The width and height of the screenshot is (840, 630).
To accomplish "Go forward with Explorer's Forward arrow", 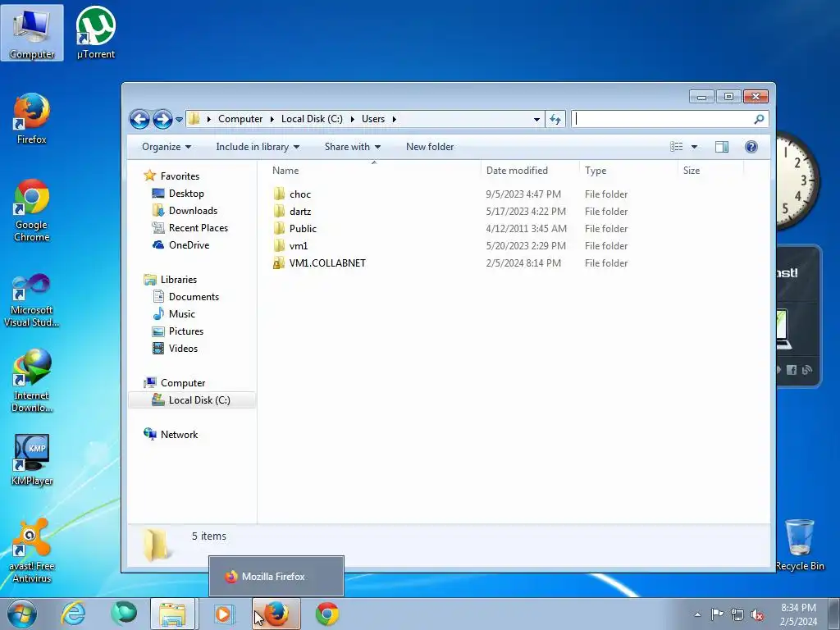I will 162,119.
